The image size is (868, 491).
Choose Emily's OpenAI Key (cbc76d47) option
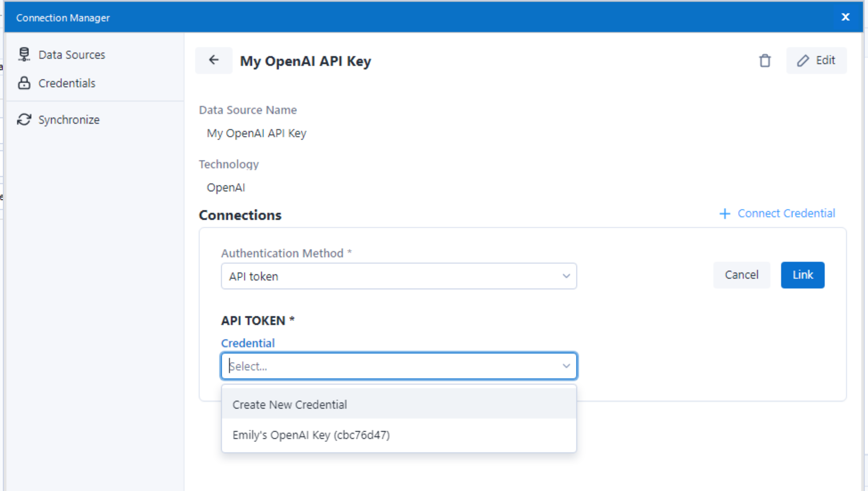click(311, 435)
